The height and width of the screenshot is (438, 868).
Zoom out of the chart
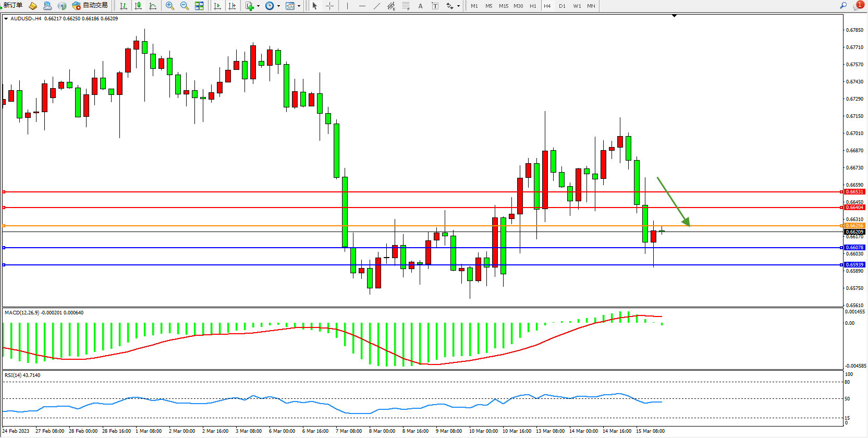click(x=185, y=6)
